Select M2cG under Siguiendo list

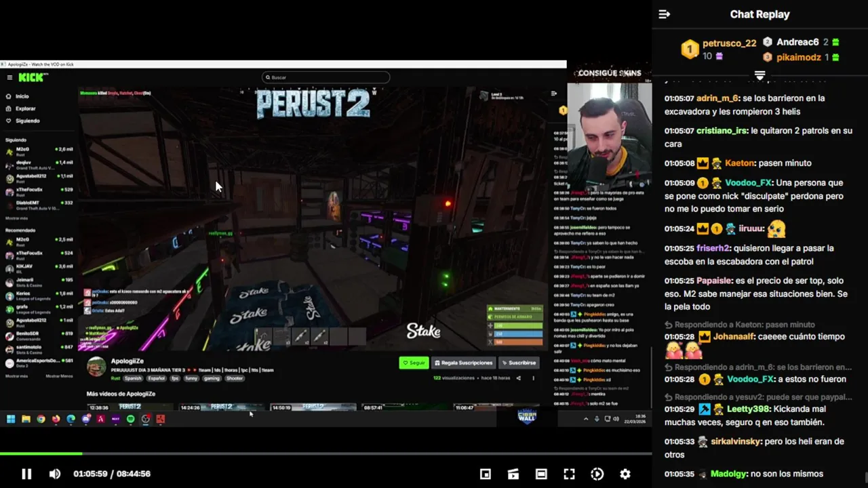[39, 150]
